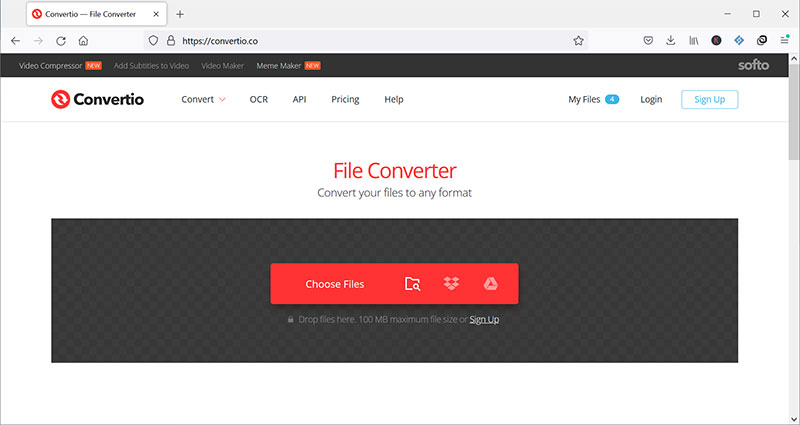
Task: Reload the page with the refresh icon
Action: point(61,41)
